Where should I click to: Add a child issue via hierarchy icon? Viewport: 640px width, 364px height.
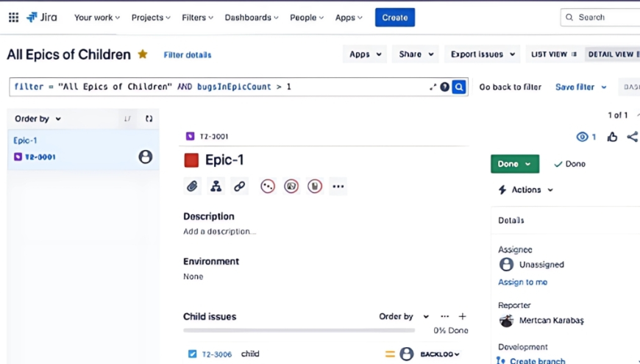[x=216, y=187]
